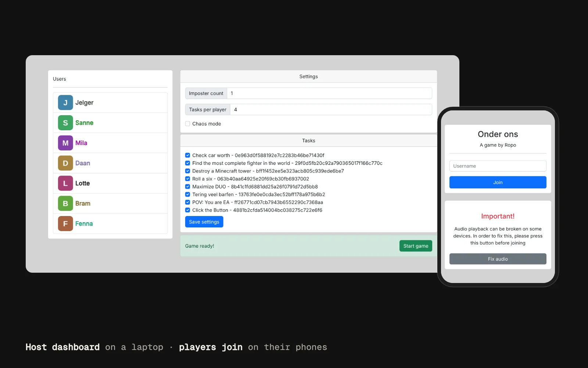
Task: Click 'A game by Ropo' subtitle
Action: [x=498, y=145]
